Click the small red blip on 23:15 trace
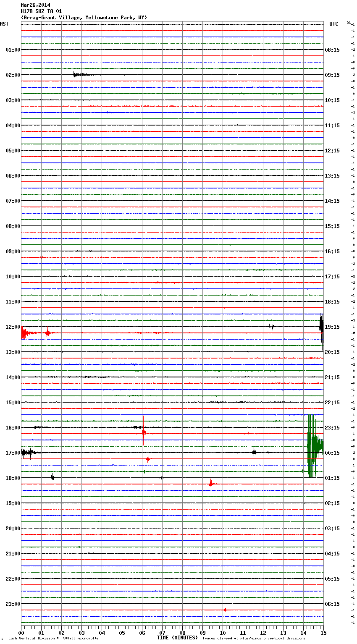 (225, 610)
